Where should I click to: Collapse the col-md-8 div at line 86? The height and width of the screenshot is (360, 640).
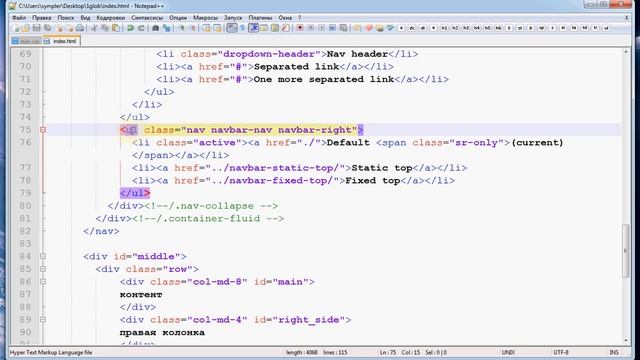pos(43,282)
